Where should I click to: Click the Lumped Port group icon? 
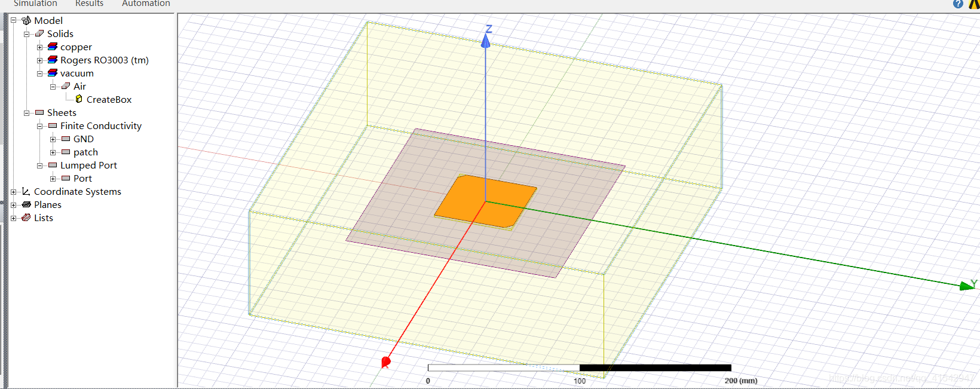(x=53, y=165)
